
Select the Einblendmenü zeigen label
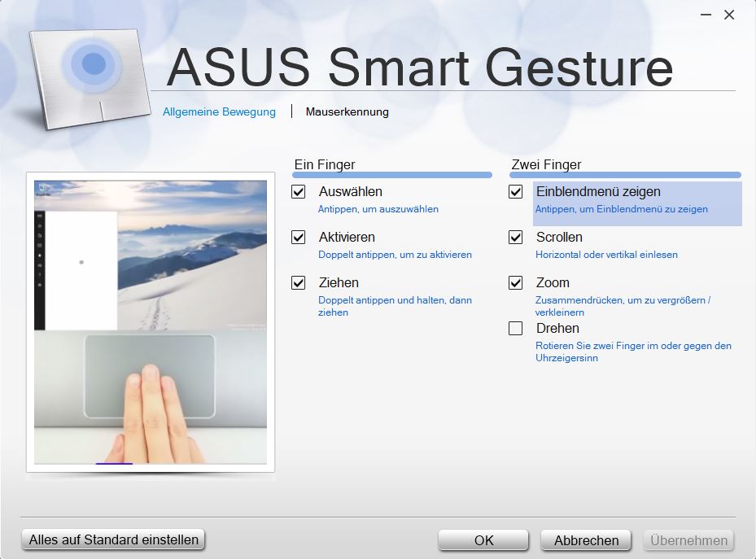tap(598, 192)
